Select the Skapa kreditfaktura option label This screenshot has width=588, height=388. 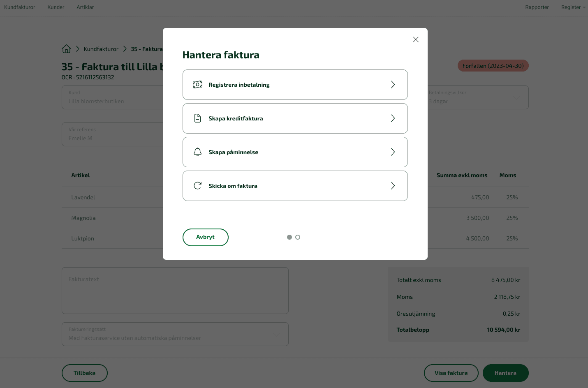(x=236, y=118)
